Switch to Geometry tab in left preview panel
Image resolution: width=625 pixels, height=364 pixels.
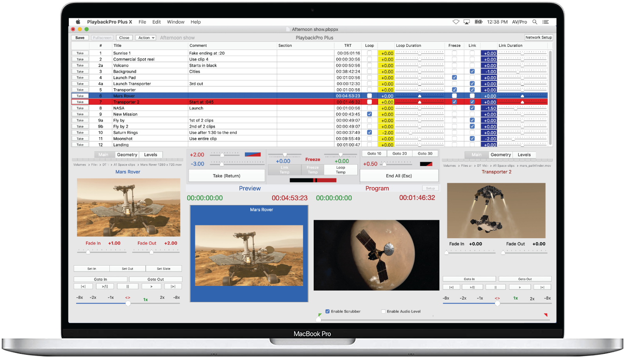(127, 155)
